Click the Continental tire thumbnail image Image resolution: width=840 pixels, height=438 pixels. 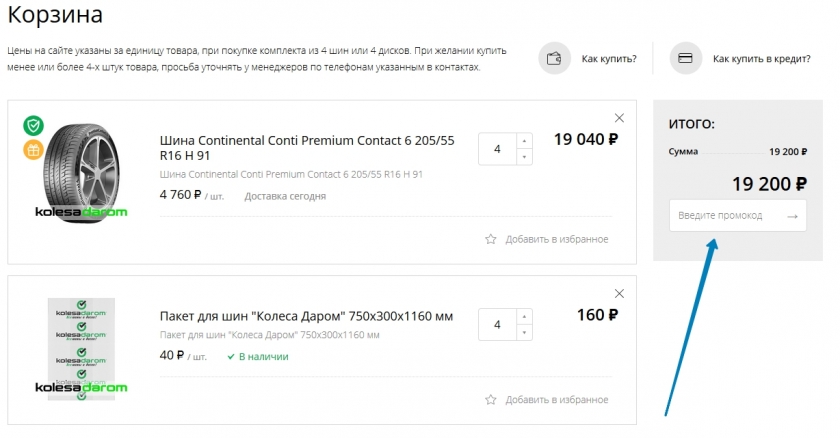click(82, 170)
